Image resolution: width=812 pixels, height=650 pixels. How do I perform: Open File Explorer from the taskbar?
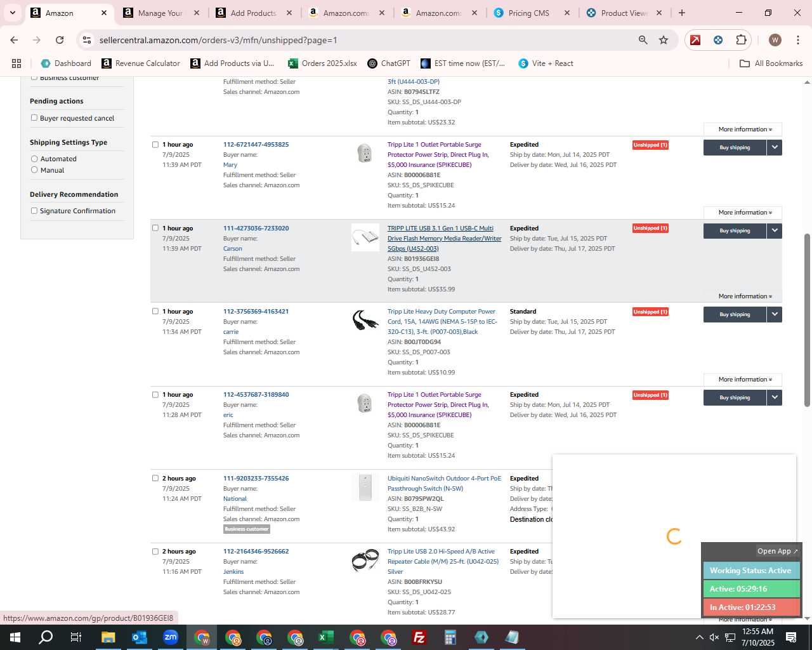click(x=108, y=637)
